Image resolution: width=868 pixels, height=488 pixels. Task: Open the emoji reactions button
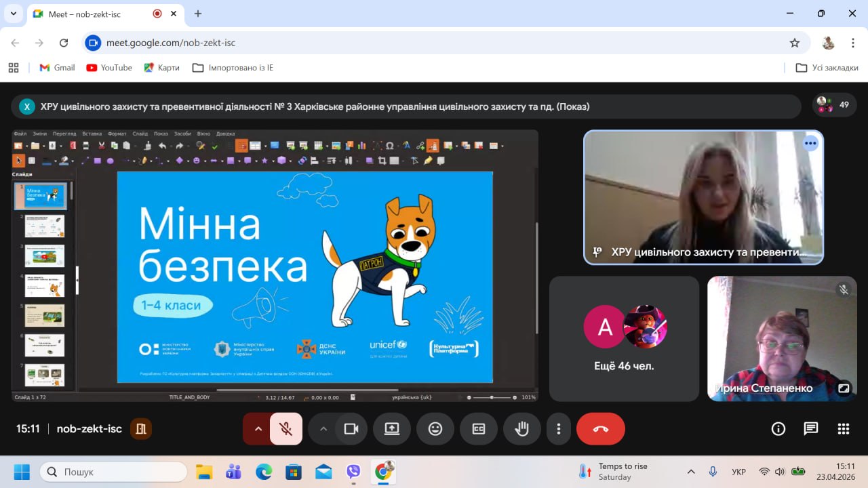pos(435,428)
